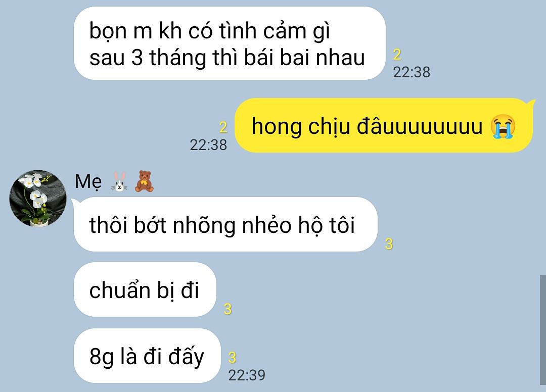Viewport: 546px width, 392px height.
Task: Tap the 22:39 timestamp at the bottom
Action: coord(247,375)
